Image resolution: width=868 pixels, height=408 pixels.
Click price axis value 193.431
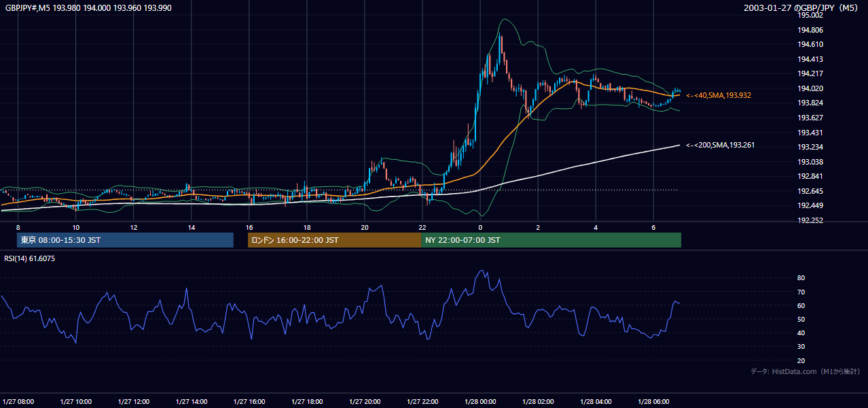coord(810,133)
